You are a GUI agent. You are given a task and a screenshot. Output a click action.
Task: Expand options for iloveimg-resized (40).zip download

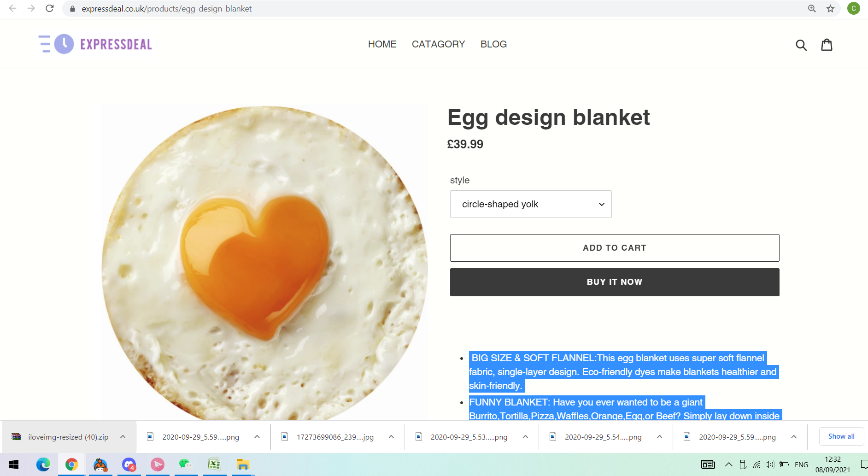click(123, 437)
